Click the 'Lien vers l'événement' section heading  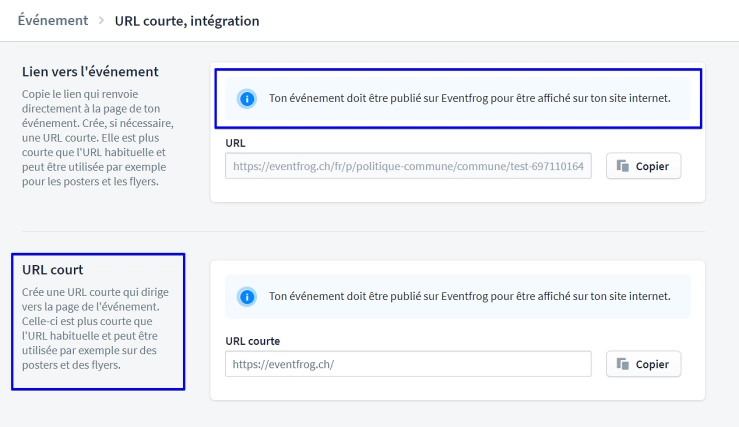point(90,72)
